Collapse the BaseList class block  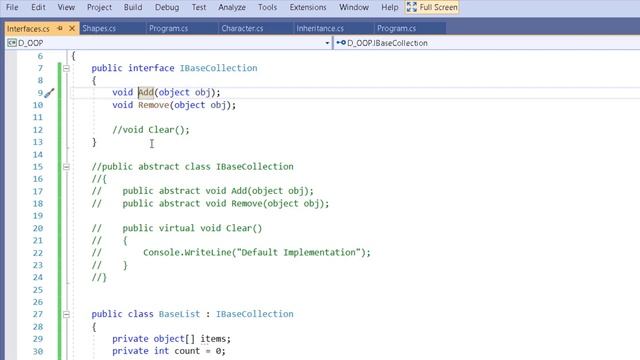[66, 314]
